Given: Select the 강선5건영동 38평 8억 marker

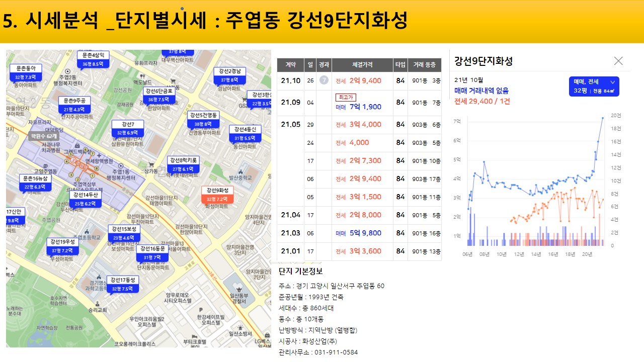Looking at the screenshot, I should pyautogui.click(x=203, y=119).
